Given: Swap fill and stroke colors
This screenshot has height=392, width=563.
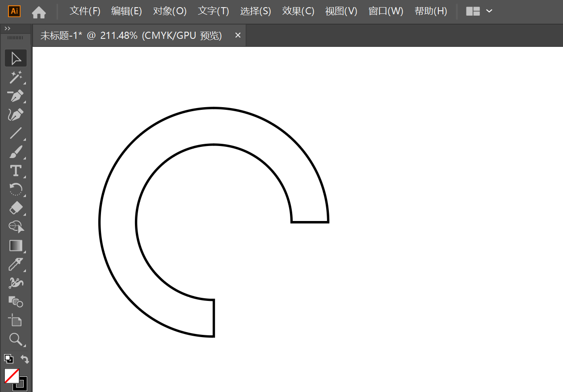Looking at the screenshot, I should point(25,359).
